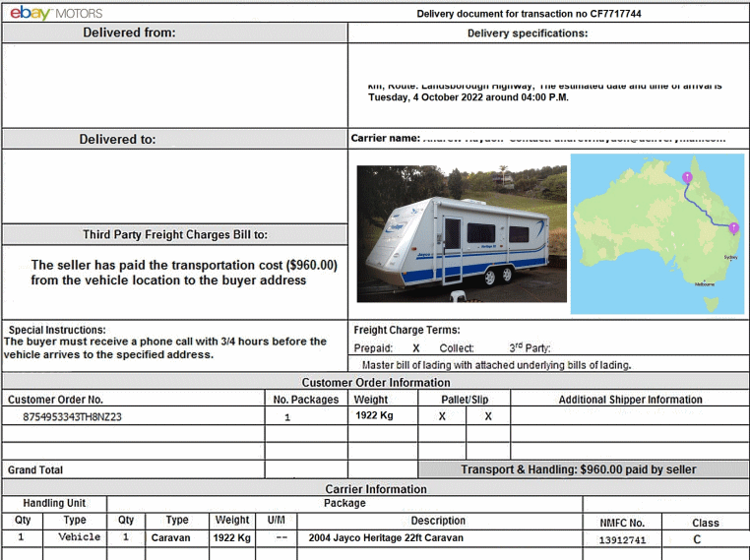The width and height of the screenshot is (750, 560).
Task: Click the eBay Motors logo
Action: pos(56,13)
